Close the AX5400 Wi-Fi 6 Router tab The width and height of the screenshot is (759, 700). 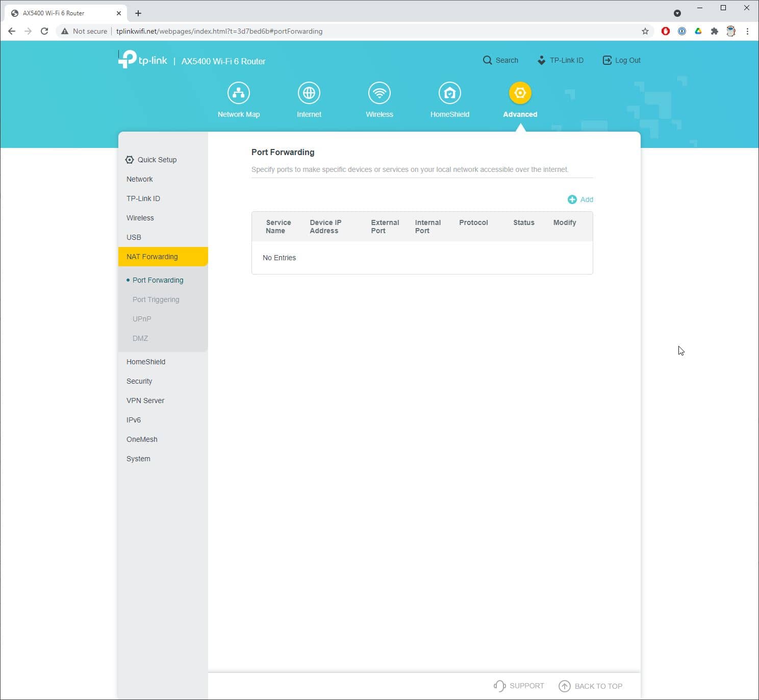click(119, 13)
